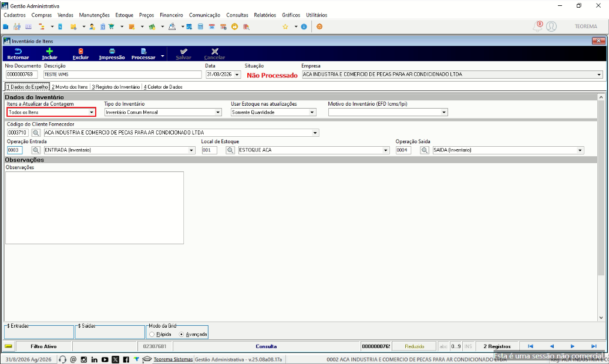Open the Motivo do Inventário dropdown

(x=444, y=113)
